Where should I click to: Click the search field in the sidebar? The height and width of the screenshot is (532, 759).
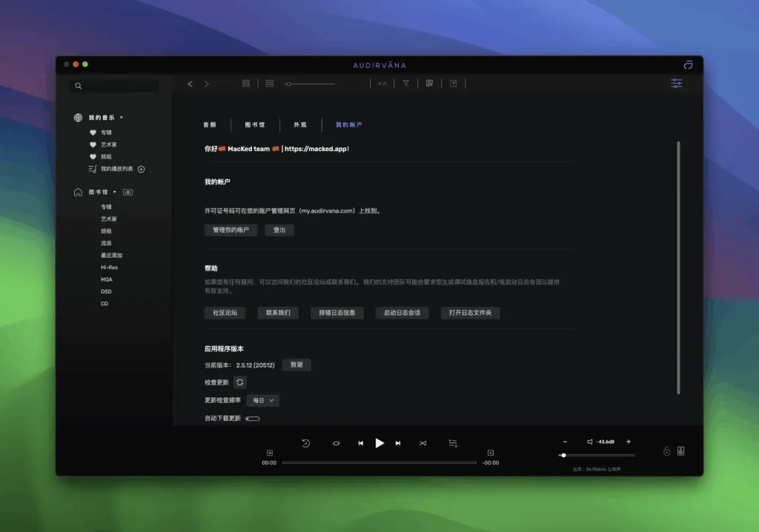[113, 86]
